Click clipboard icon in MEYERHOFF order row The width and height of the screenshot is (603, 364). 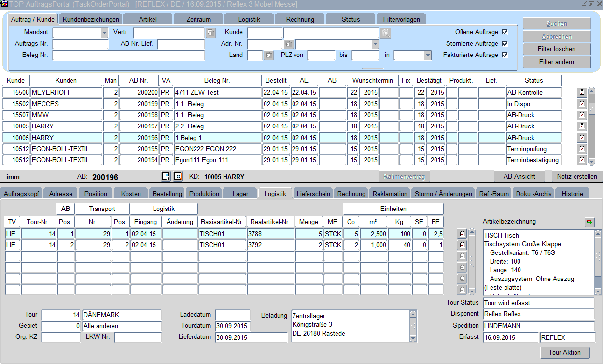pyautogui.click(x=582, y=92)
